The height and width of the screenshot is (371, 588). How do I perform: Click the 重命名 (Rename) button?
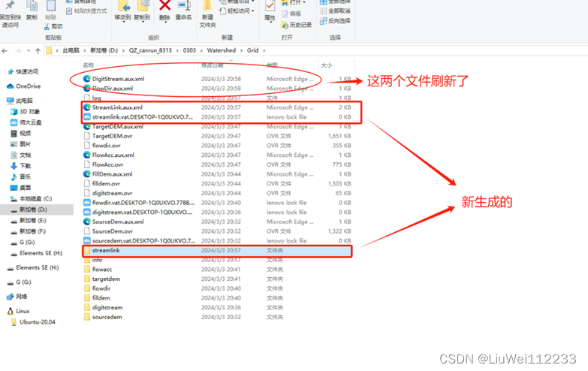184,11
